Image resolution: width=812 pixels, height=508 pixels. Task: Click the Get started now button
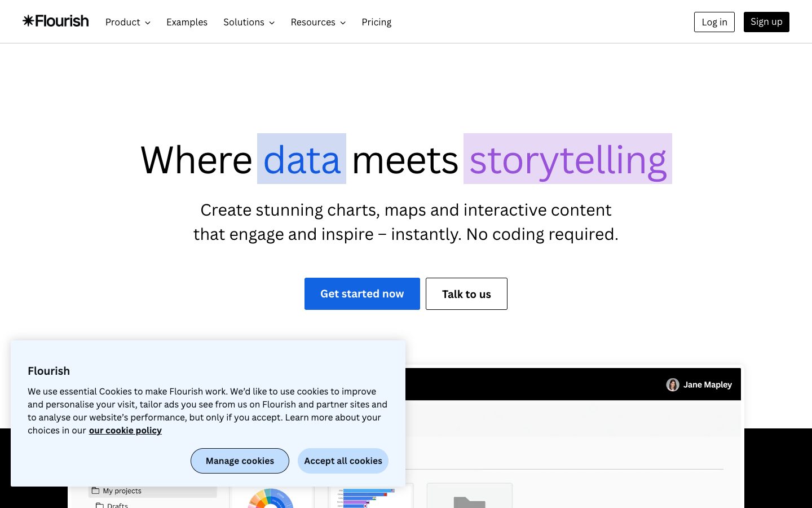click(x=362, y=294)
